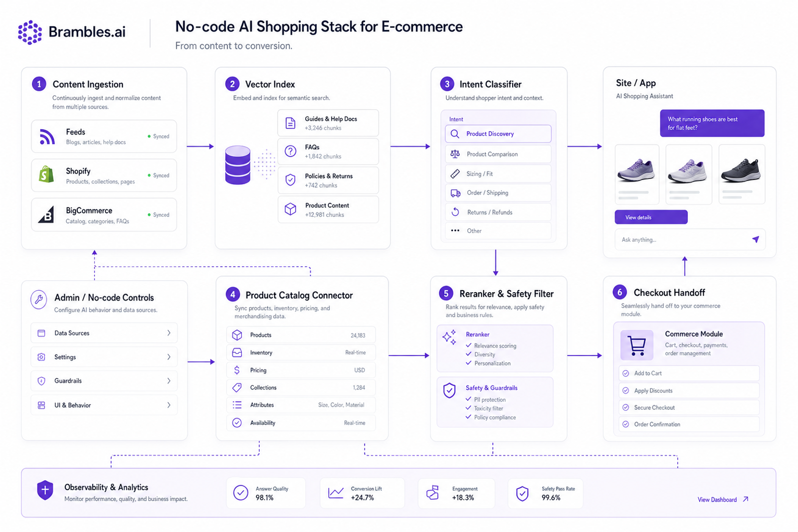The width and height of the screenshot is (798, 532).
Task: Click the Safety Pass Rate 99.6% card
Action: (545, 493)
